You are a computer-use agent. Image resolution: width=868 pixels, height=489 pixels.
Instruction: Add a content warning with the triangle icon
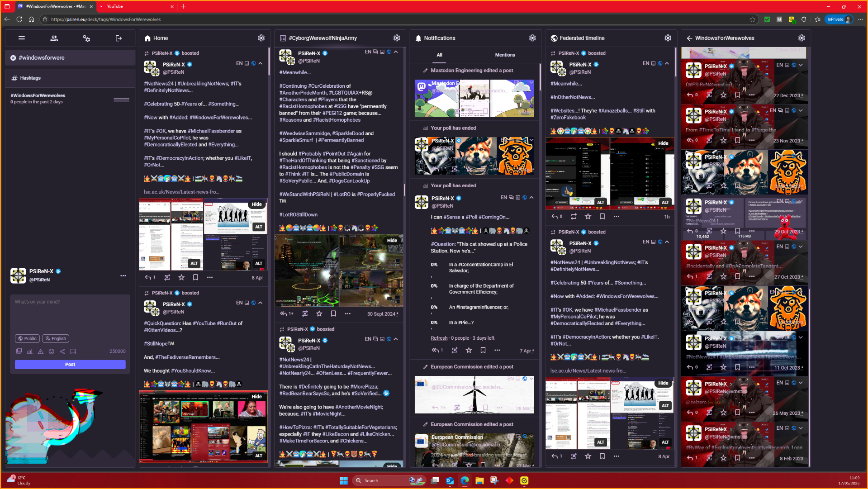pyautogui.click(x=41, y=351)
